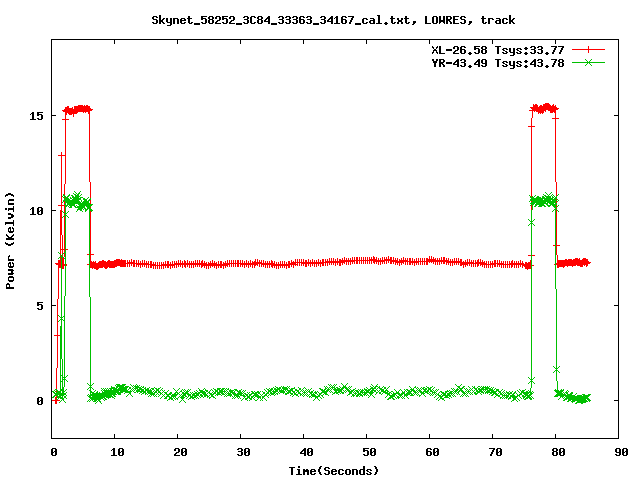Click y-axis tick label 15
The width and height of the screenshot is (640, 480).
pyautogui.click(x=36, y=116)
